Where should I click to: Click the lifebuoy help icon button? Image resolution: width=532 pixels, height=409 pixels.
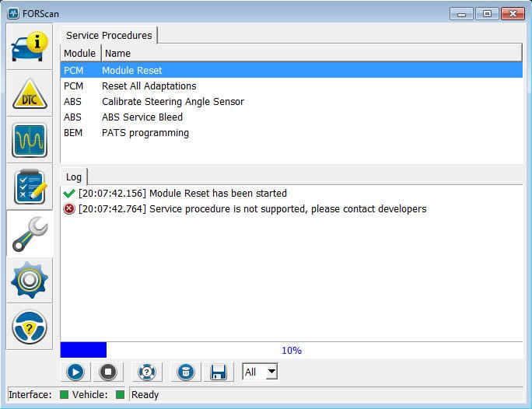146,372
